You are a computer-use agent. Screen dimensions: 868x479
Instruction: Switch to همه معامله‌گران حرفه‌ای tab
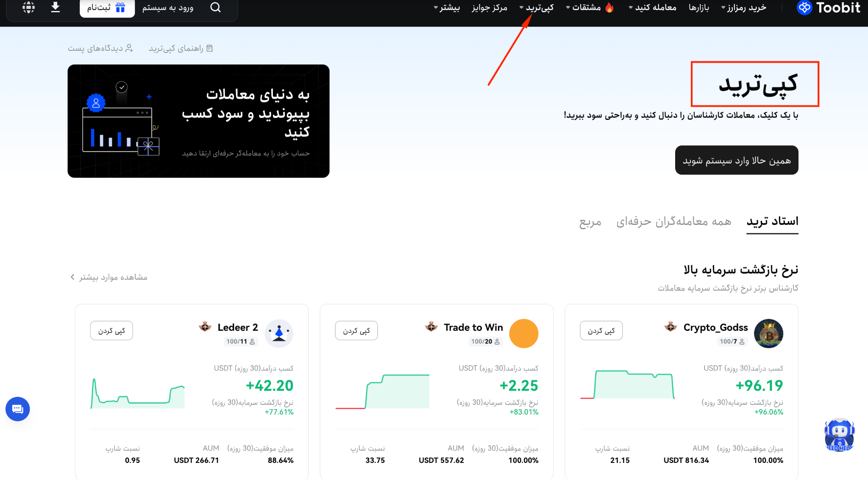[x=673, y=221]
